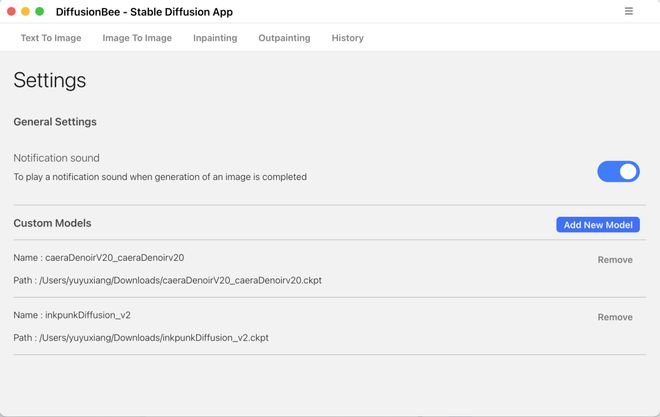660x417 pixels.
Task: View the History tab
Action: point(348,38)
